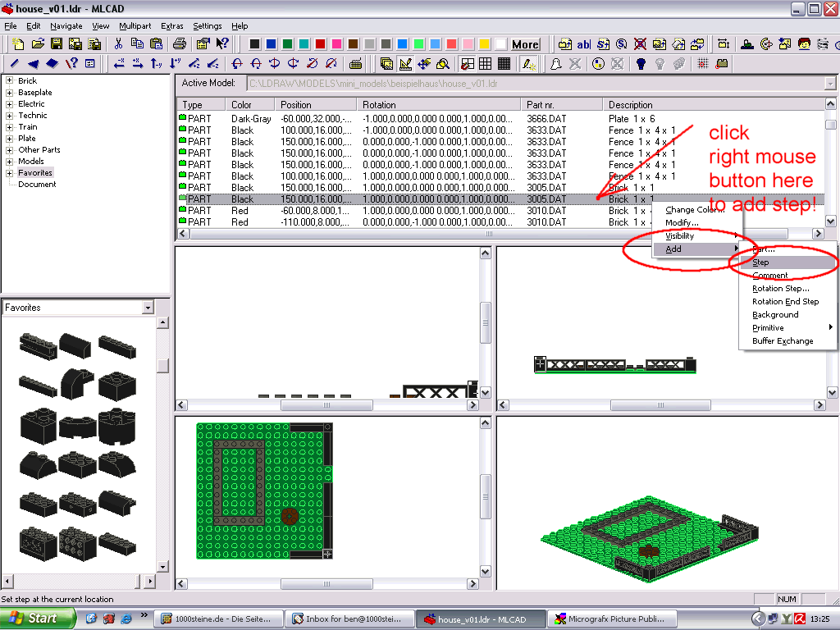This screenshot has width=840, height=630.
Task: Open the Multipart menu
Action: tap(135, 25)
